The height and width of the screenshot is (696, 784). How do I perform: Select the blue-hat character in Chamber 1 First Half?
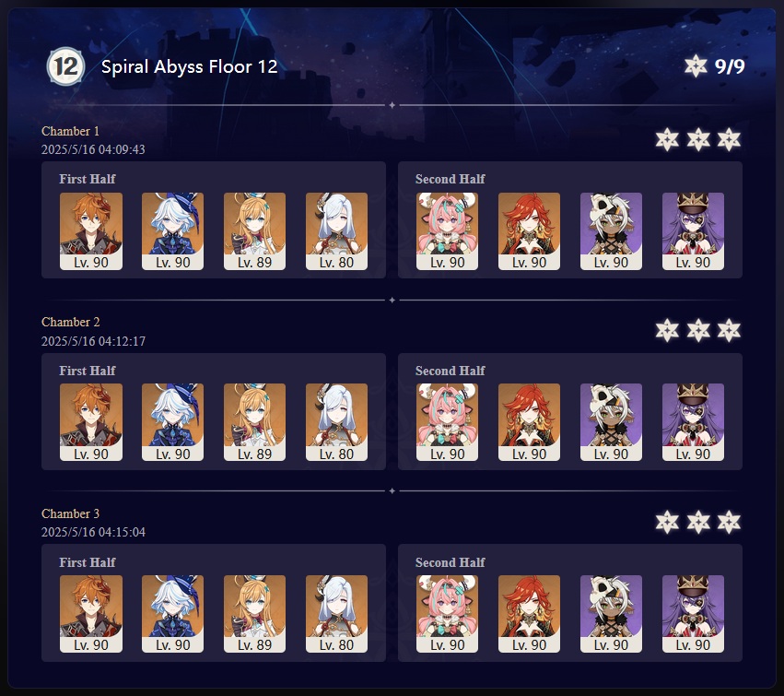click(172, 231)
